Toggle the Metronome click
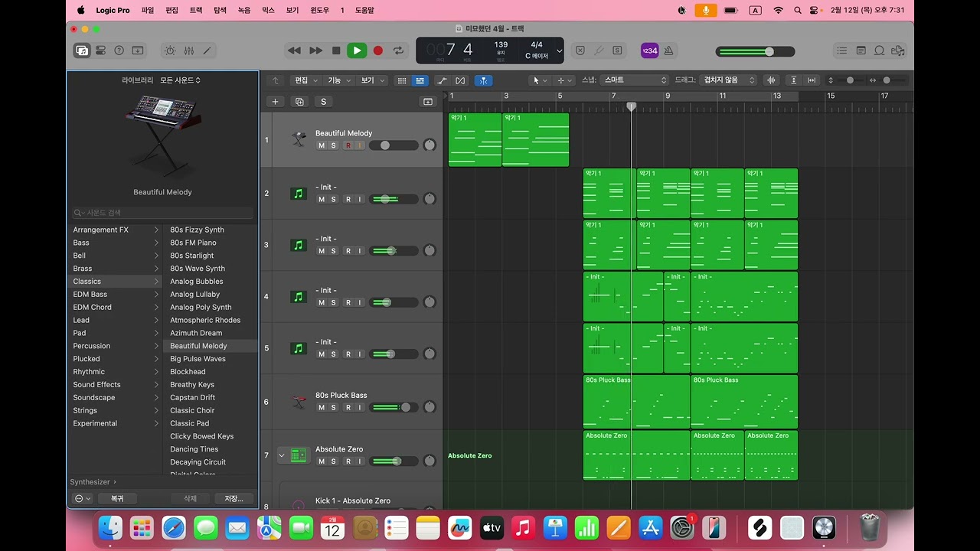 [x=668, y=51]
